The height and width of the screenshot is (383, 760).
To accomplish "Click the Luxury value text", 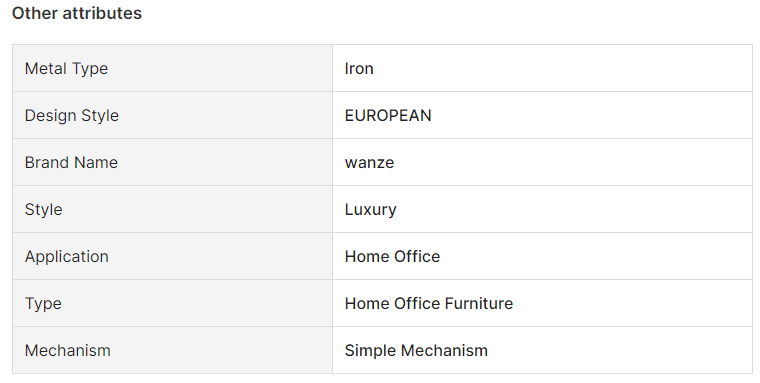I will (x=370, y=209).
